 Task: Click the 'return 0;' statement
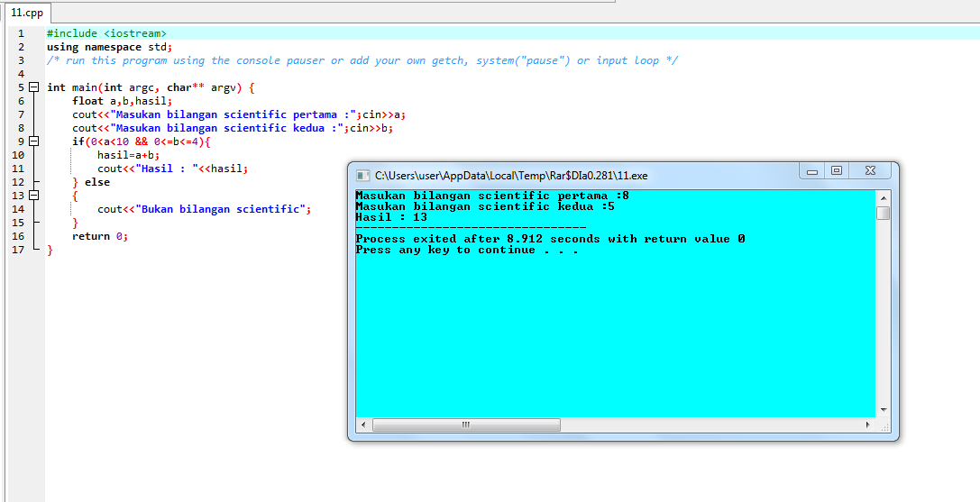[100, 236]
